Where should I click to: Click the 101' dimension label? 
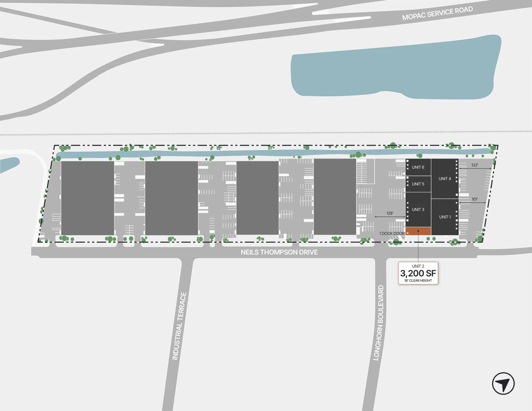(x=475, y=199)
